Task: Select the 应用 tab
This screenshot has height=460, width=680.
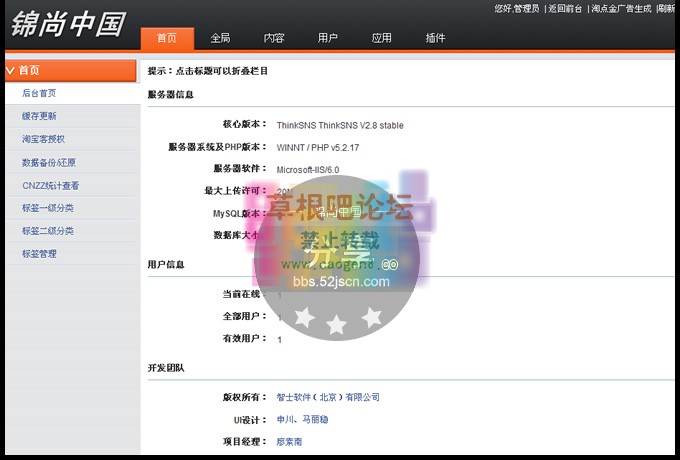Action: coord(381,39)
